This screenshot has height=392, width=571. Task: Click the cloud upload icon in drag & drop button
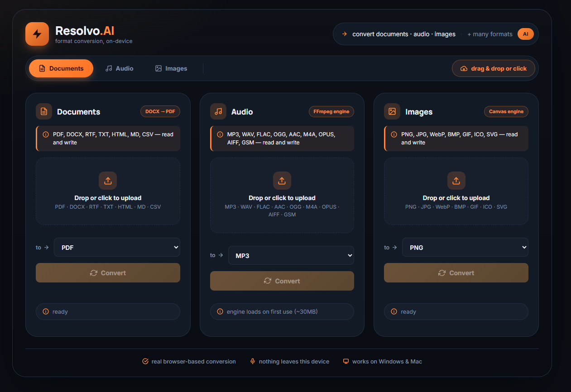pyautogui.click(x=464, y=69)
